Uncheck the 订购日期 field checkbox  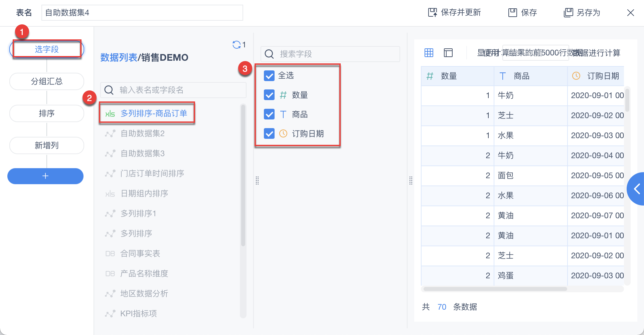(269, 134)
